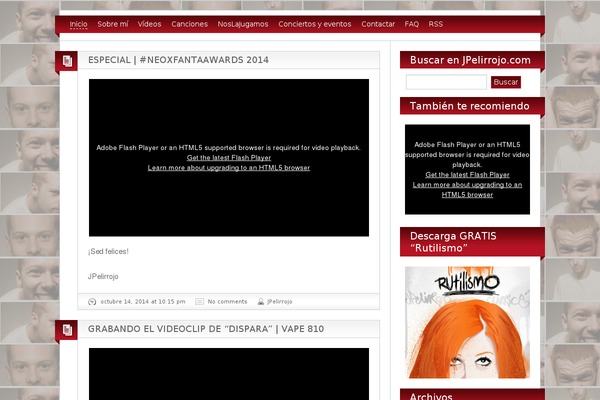This screenshot has height=400, width=600.
Task: Click the Archivos sidebar heading
Action: coord(431,396)
